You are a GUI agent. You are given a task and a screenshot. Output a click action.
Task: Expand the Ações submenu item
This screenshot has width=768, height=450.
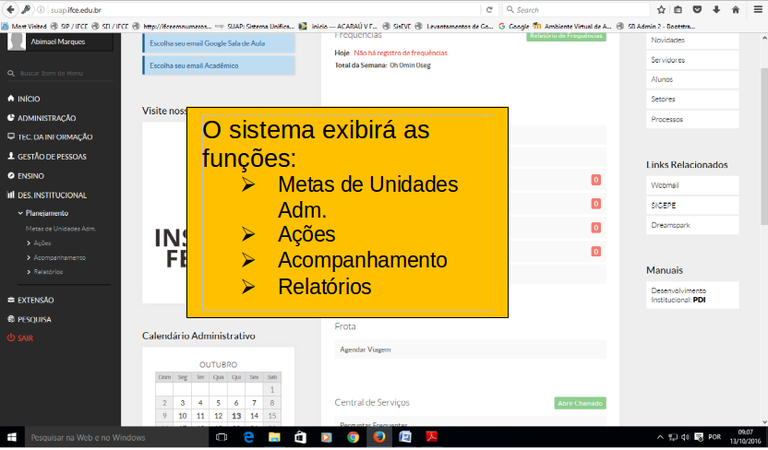point(41,243)
